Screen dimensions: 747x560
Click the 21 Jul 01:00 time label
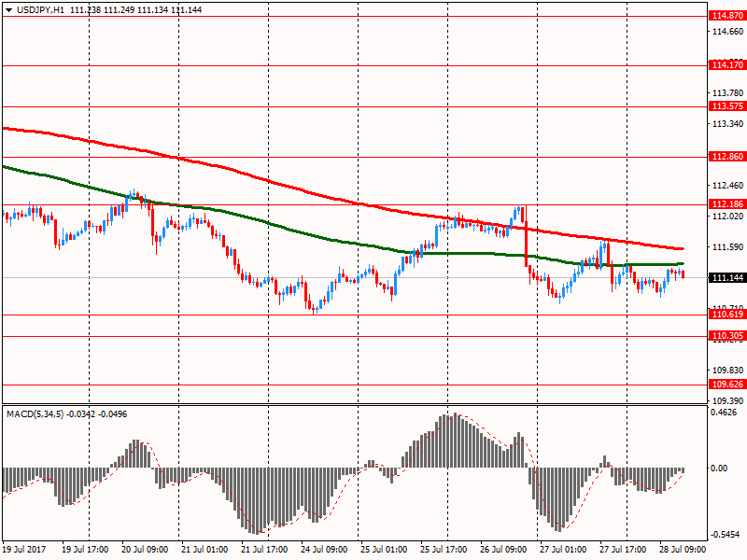point(204,550)
